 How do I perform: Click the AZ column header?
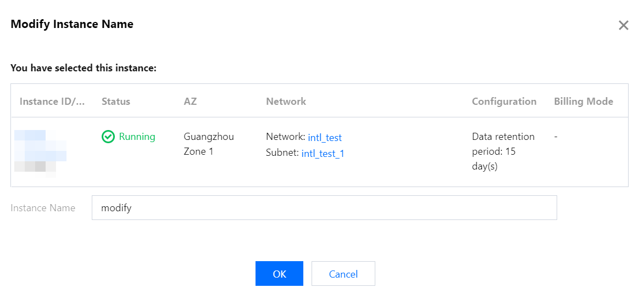point(190,101)
